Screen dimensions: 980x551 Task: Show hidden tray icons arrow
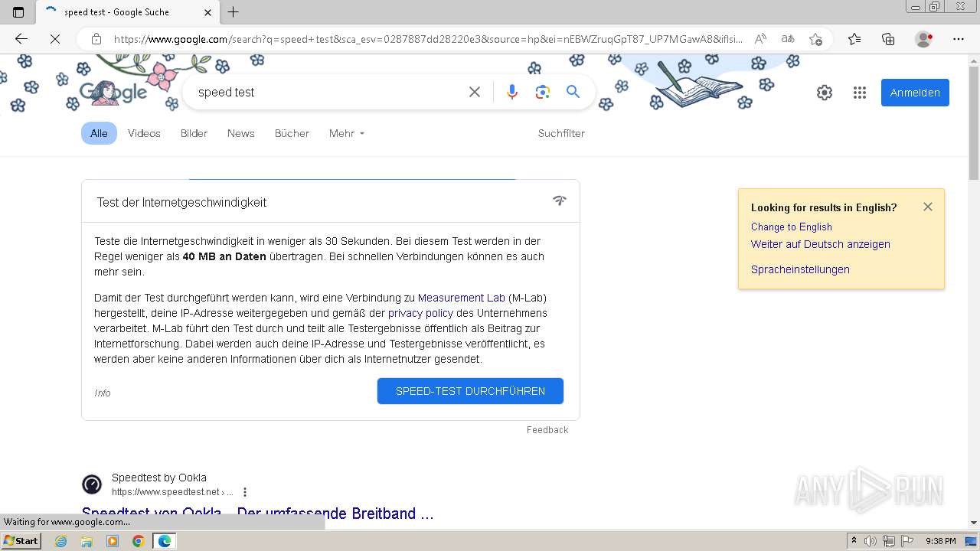coord(854,541)
